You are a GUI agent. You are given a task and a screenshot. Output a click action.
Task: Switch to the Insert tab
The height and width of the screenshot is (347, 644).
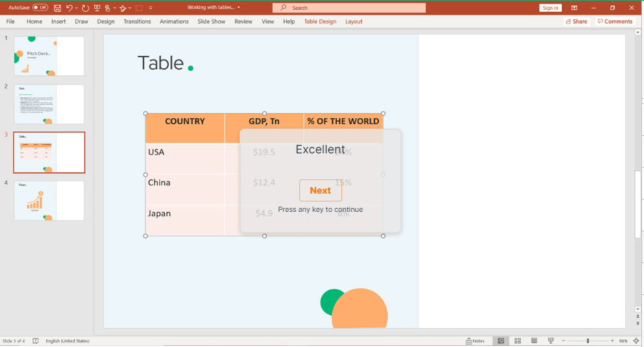(58, 21)
